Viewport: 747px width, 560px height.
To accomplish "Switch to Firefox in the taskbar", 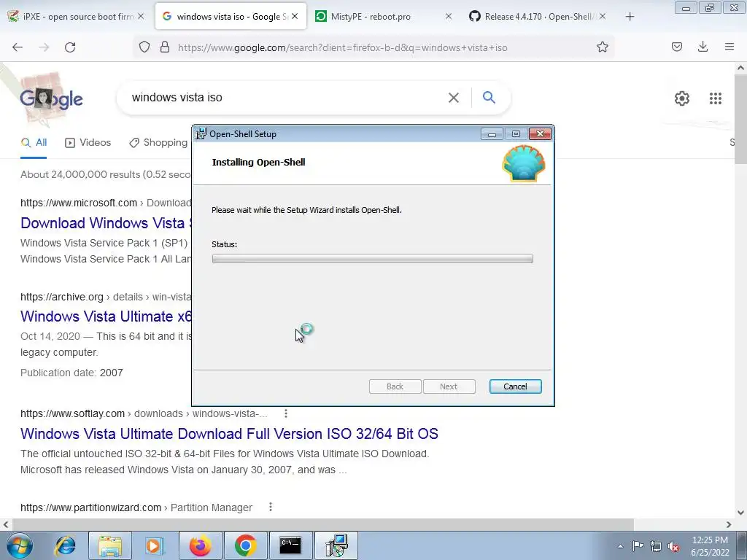I will (x=201, y=545).
